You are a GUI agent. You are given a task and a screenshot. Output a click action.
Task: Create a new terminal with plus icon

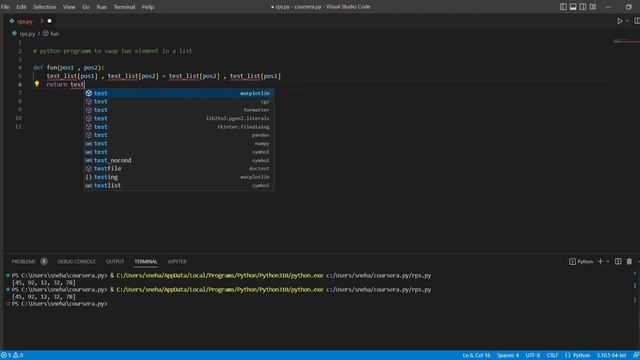tap(600, 262)
